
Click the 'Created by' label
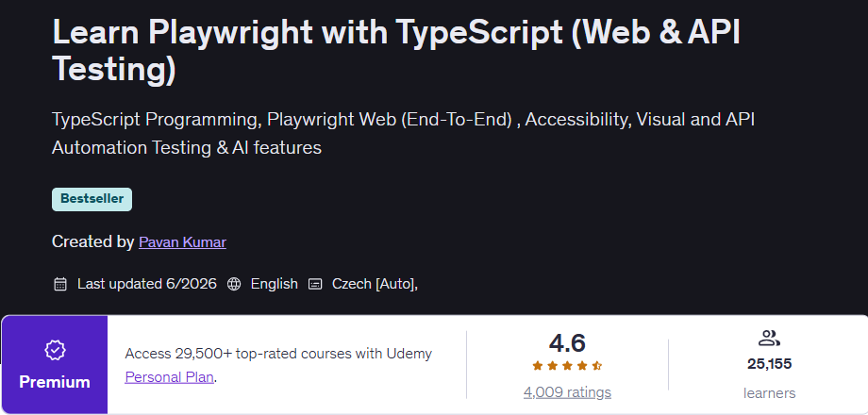pyautogui.click(x=93, y=241)
